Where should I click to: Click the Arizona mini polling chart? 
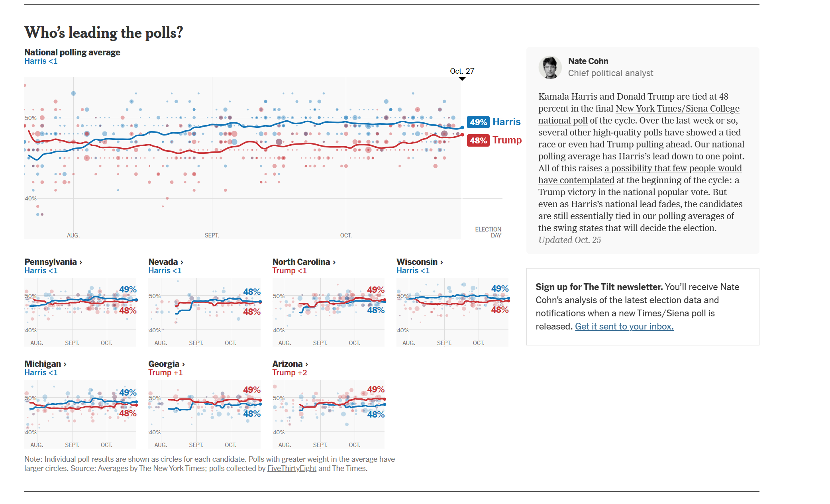tap(328, 414)
